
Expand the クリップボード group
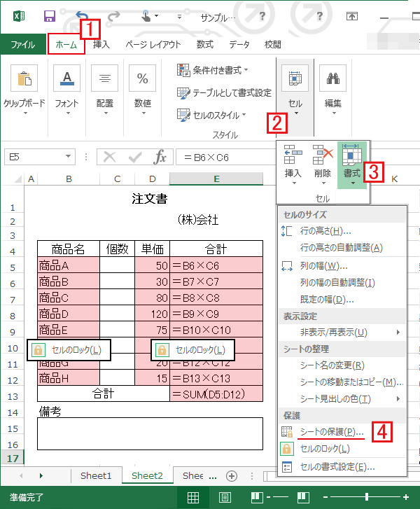click(x=24, y=90)
